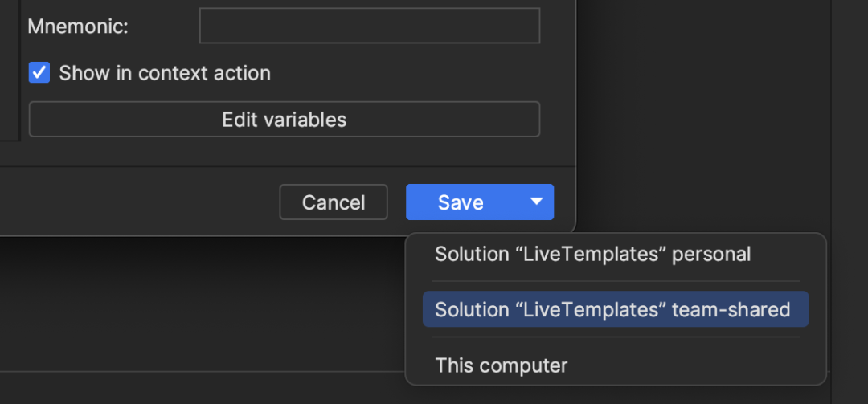Cancel the template dialog
The height and width of the screenshot is (404, 868).
coord(334,202)
